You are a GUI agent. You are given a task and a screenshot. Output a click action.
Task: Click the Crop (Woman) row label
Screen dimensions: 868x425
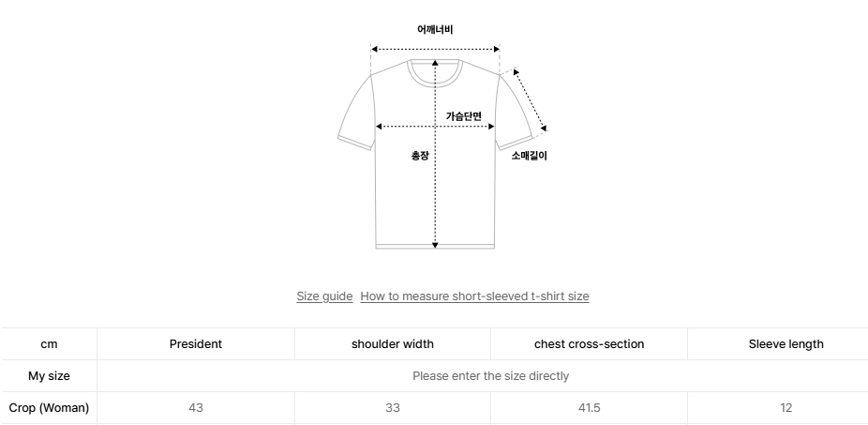(x=49, y=408)
